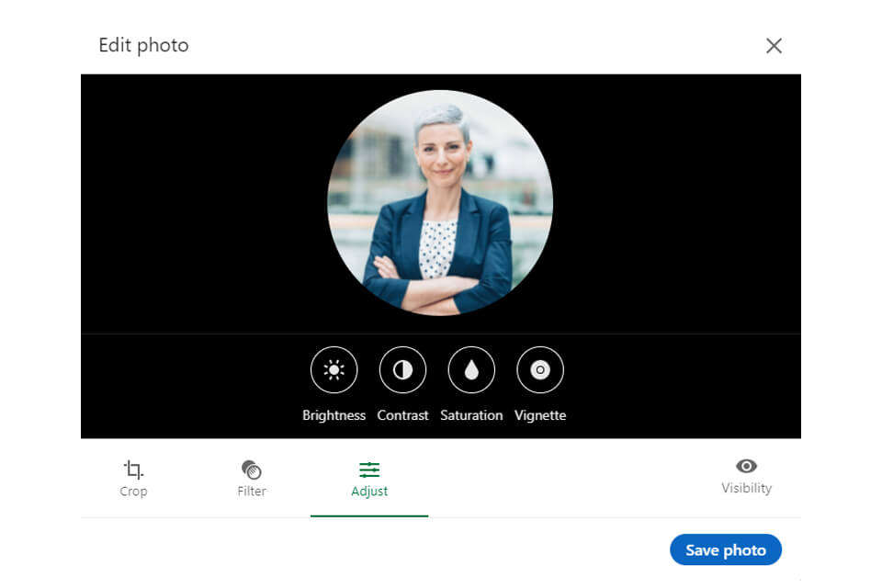This screenshot has width=882, height=588.
Task: Click the circular profile photo preview
Action: [x=440, y=202]
